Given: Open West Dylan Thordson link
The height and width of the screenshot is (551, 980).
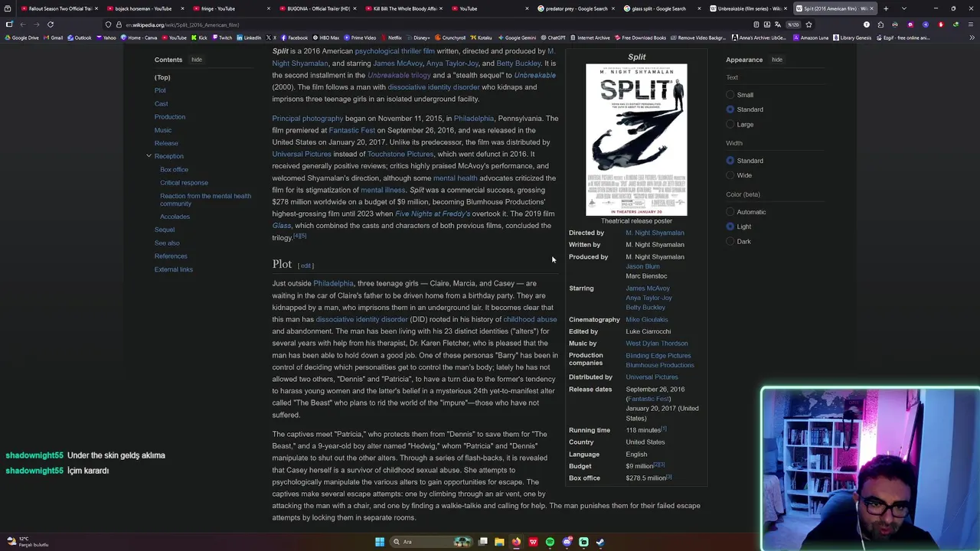Looking at the screenshot, I should pyautogui.click(x=657, y=344).
